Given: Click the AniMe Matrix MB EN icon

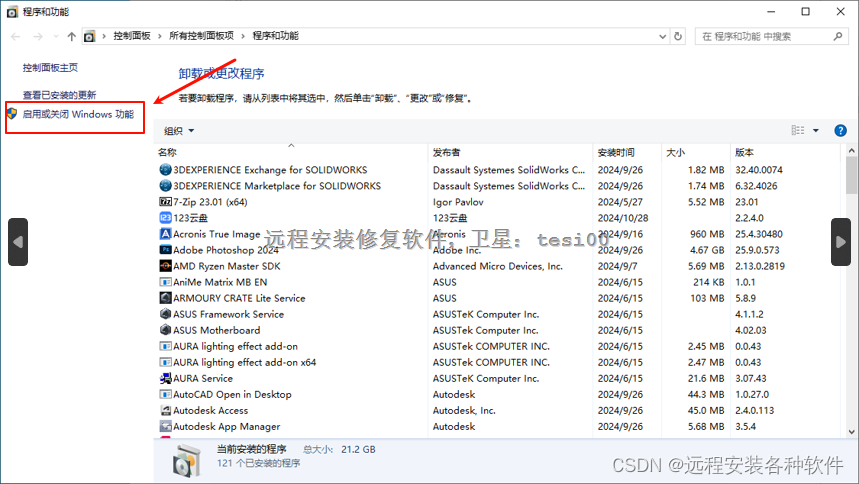Looking at the screenshot, I should [x=165, y=282].
